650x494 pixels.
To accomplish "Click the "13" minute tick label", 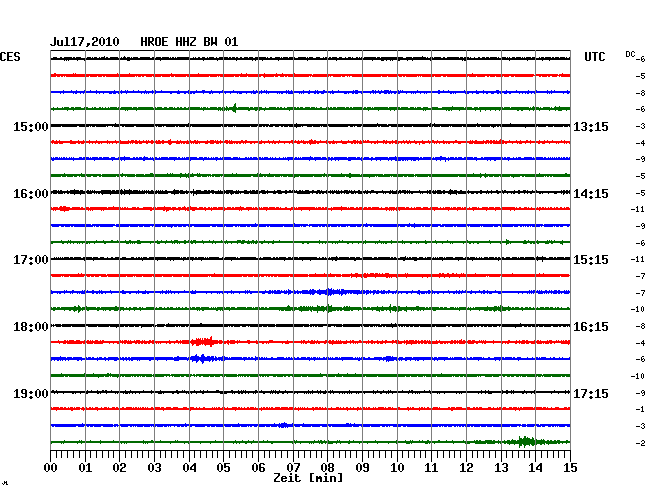I will (501, 468).
